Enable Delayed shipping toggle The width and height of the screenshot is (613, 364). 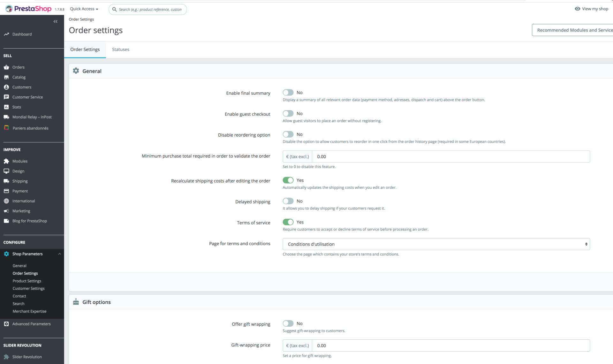click(288, 201)
